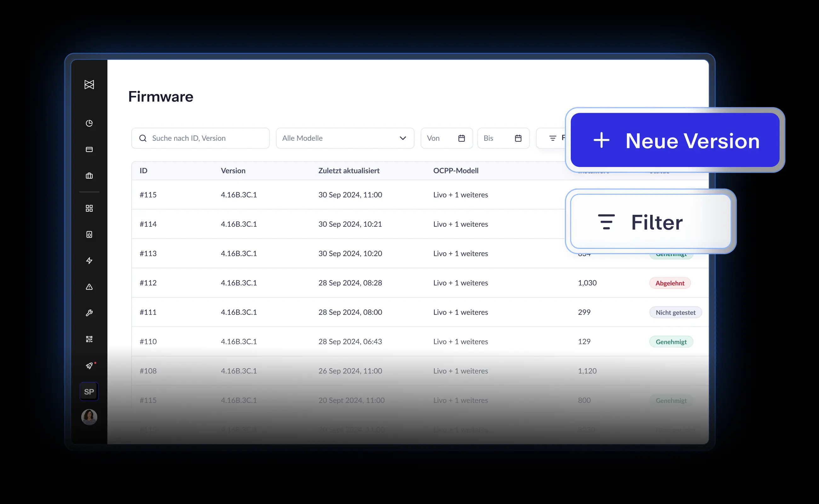Sort by the Version column header
The image size is (819, 504).
point(233,171)
